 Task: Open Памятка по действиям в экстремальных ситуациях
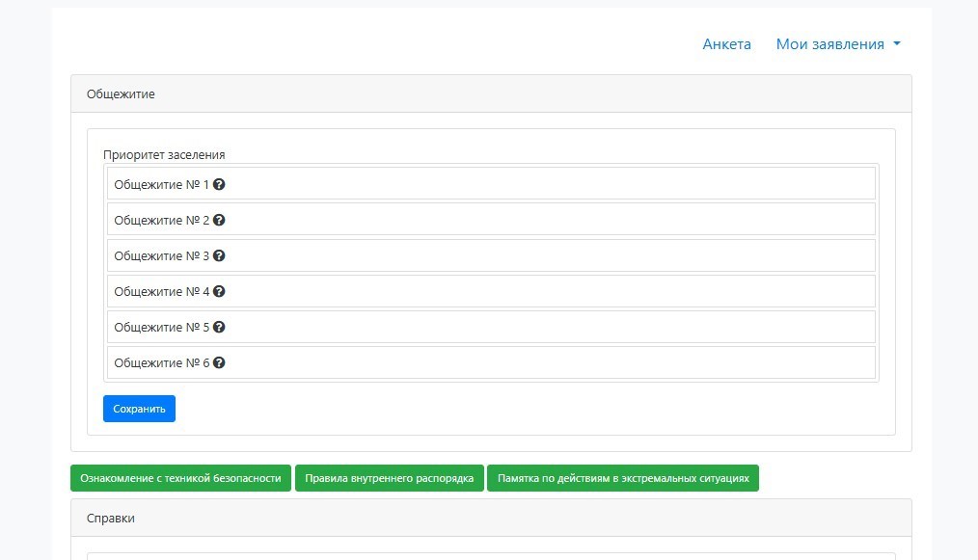pyautogui.click(x=623, y=478)
